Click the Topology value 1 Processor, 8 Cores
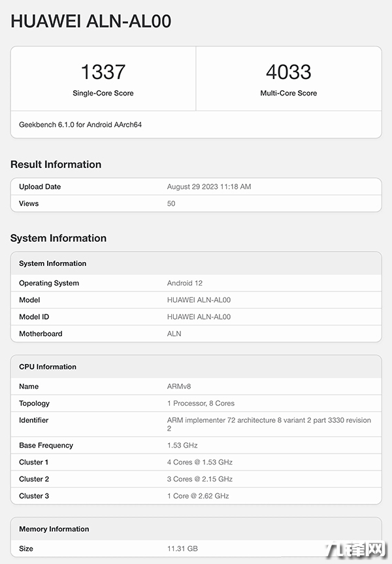Image resolution: width=392 pixels, height=564 pixels. pos(201,404)
